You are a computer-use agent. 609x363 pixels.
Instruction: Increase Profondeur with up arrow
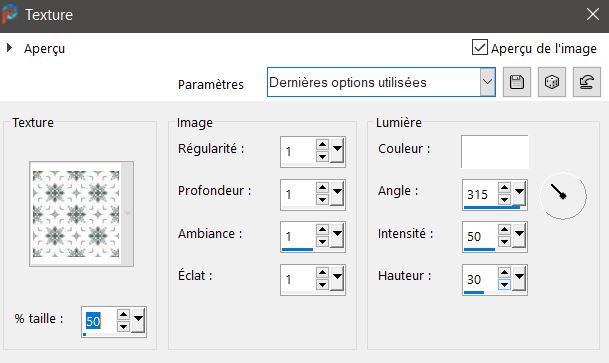point(322,188)
